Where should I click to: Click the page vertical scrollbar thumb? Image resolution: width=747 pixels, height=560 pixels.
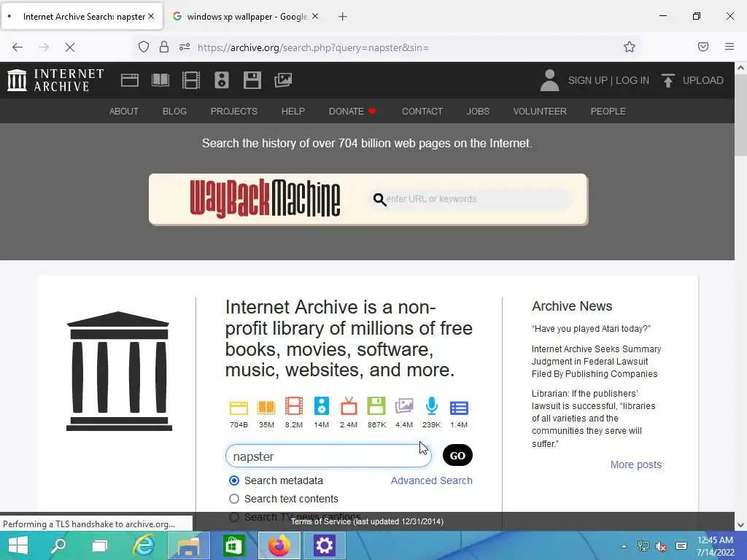pos(741,115)
